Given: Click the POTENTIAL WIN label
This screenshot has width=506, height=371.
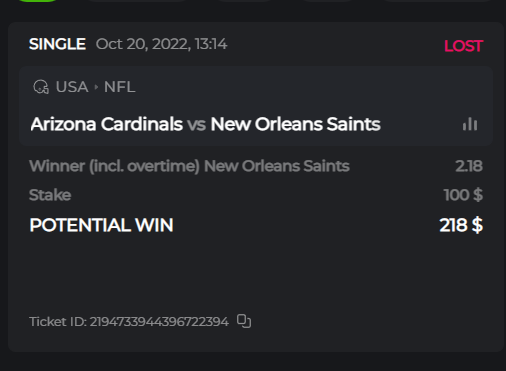Looking at the screenshot, I should [x=101, y=225].
